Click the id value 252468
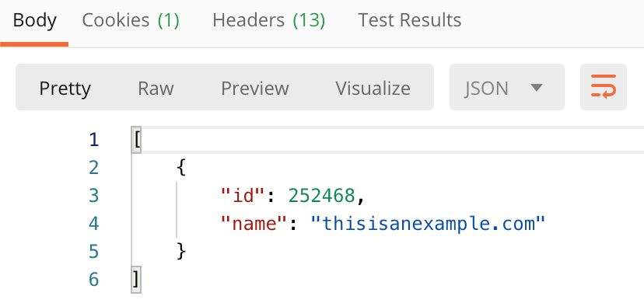The height and width of the screenshot is (303, 644). pyautogui.click(x=321, y=196)
